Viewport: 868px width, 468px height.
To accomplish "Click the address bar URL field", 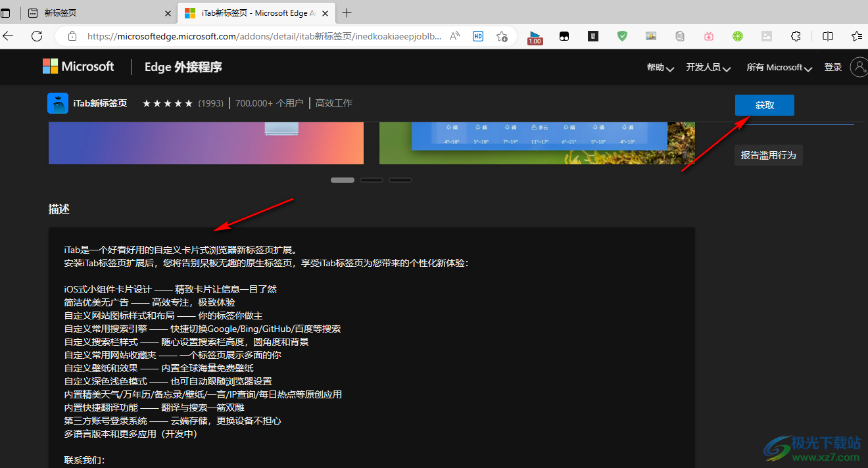I will 263,37.
